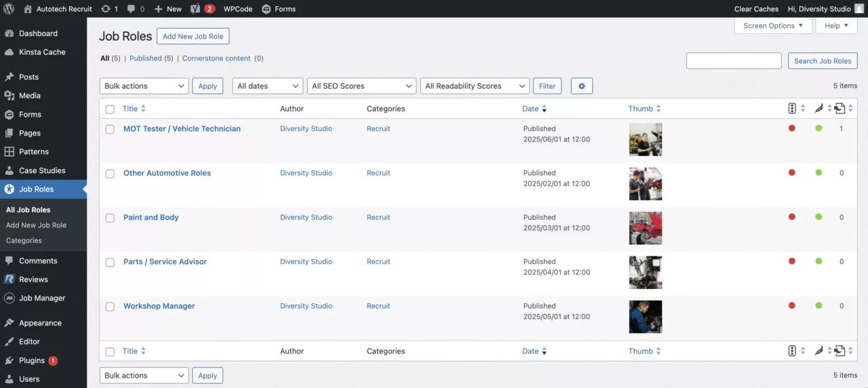Viewport: 868px width, 388px height.
Task: Open the MOT Tester / Vehicle Technician link
Action: coord(182,129)
